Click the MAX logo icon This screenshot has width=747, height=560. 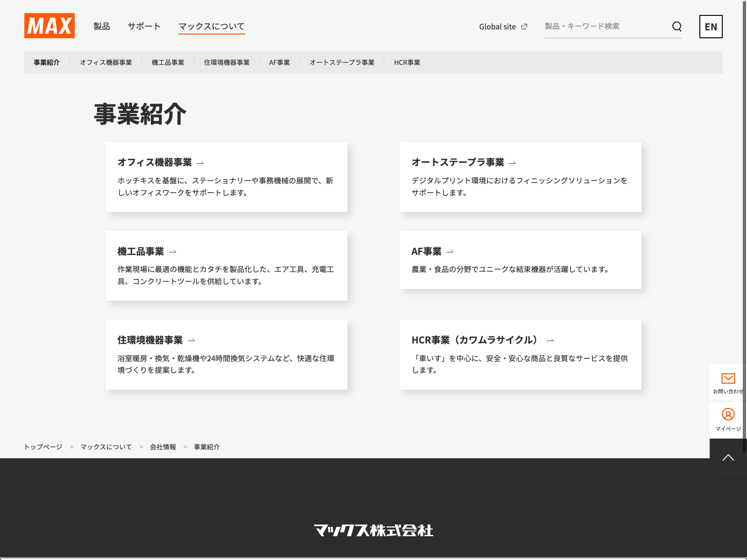49,26
